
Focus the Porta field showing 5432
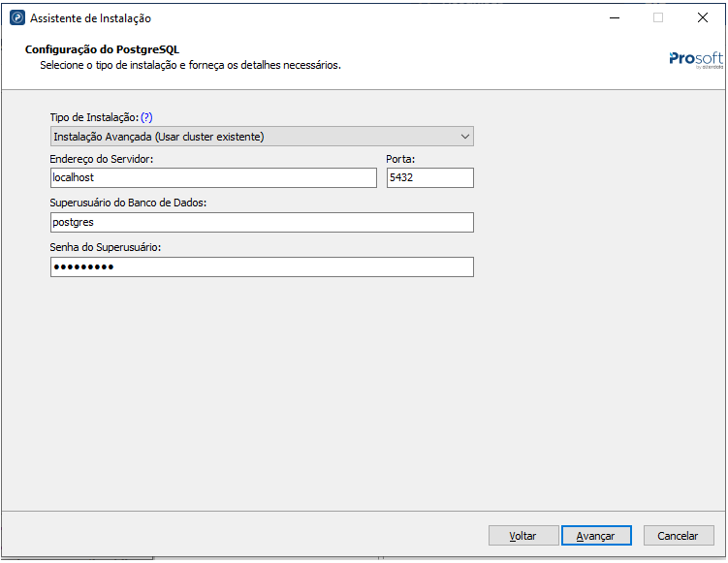[x=429, y=178]
